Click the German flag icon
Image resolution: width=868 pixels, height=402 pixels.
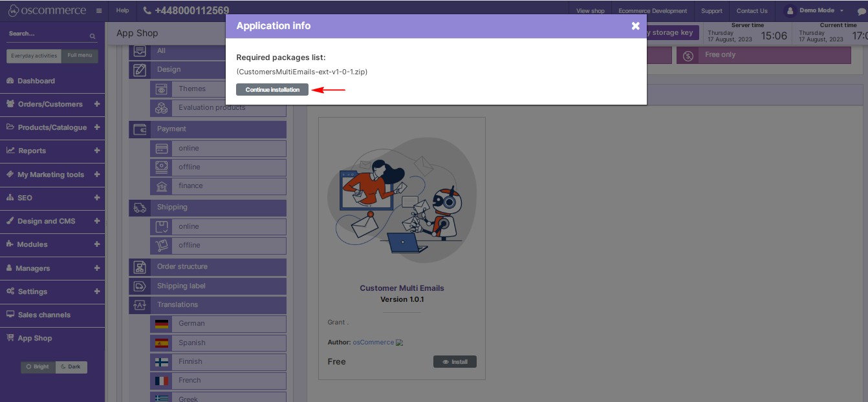pos(162,324)
